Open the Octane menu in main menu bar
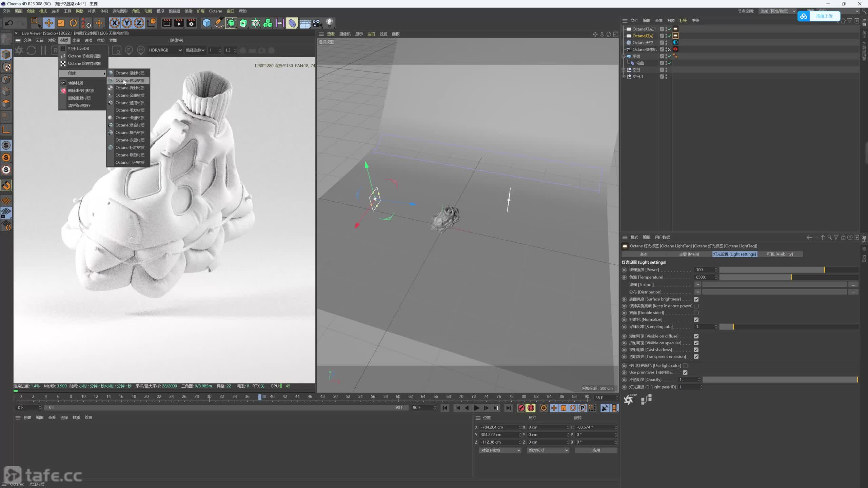The width and height of the screenshot is (868, 488). pos(215,11)
